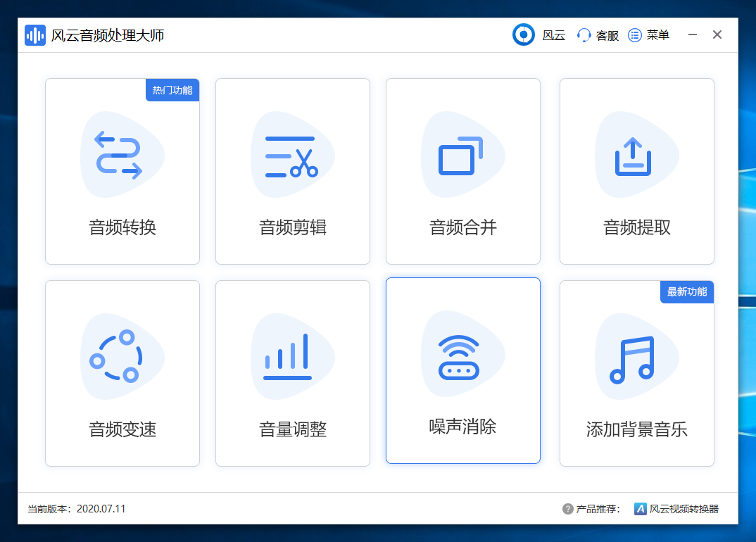The height and width of the screenshot is (542, 756).
Task: Launch the 音频提取 audio extraction feature
Action: pyautogui.click(x=636, y=171)
